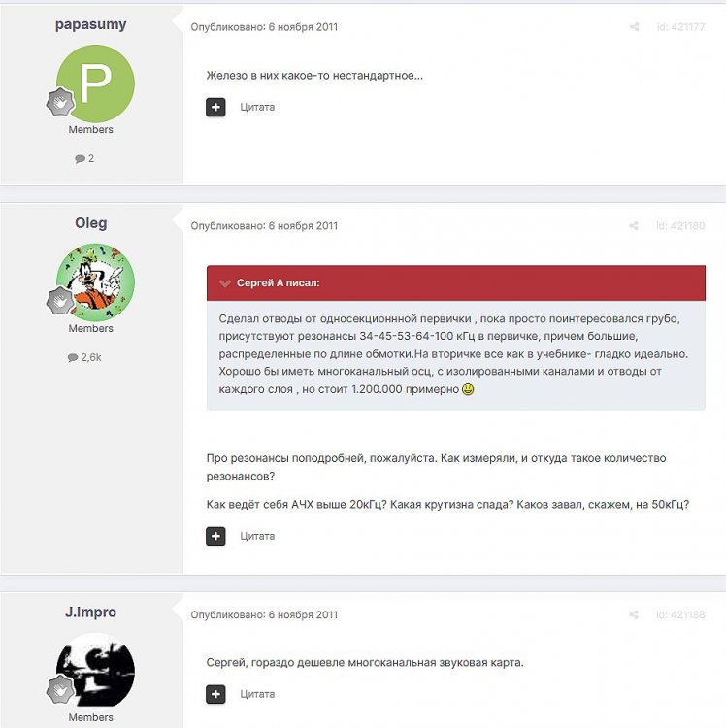Click the plus quote button under papasumy's post
This screenshot has width=726, height=728.
point(215,107)
